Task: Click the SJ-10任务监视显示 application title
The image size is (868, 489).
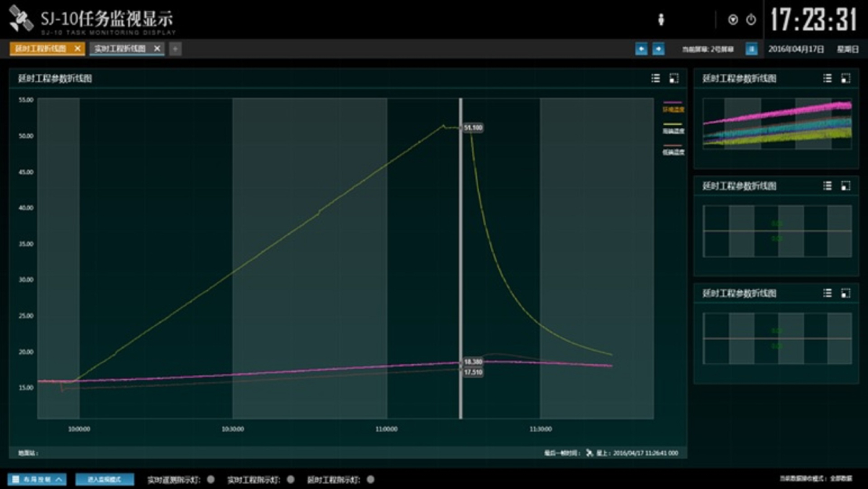Action: coord(107,19)
